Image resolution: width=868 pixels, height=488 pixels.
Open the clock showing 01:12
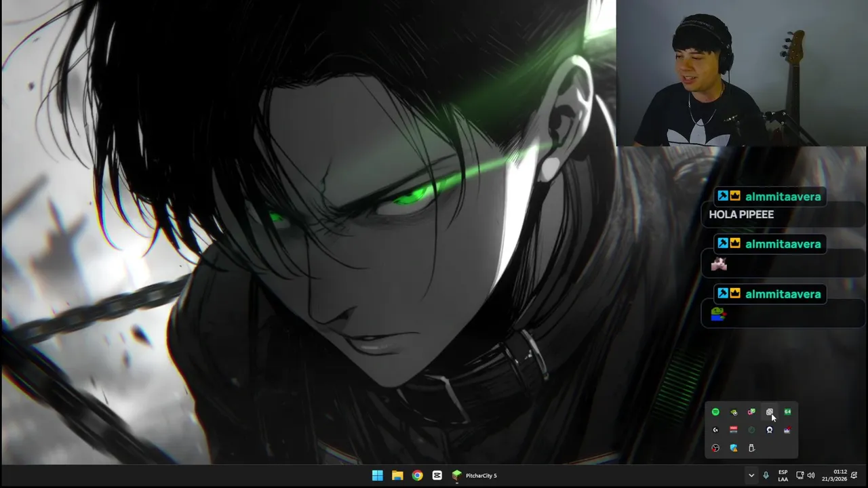coord(834,476)
